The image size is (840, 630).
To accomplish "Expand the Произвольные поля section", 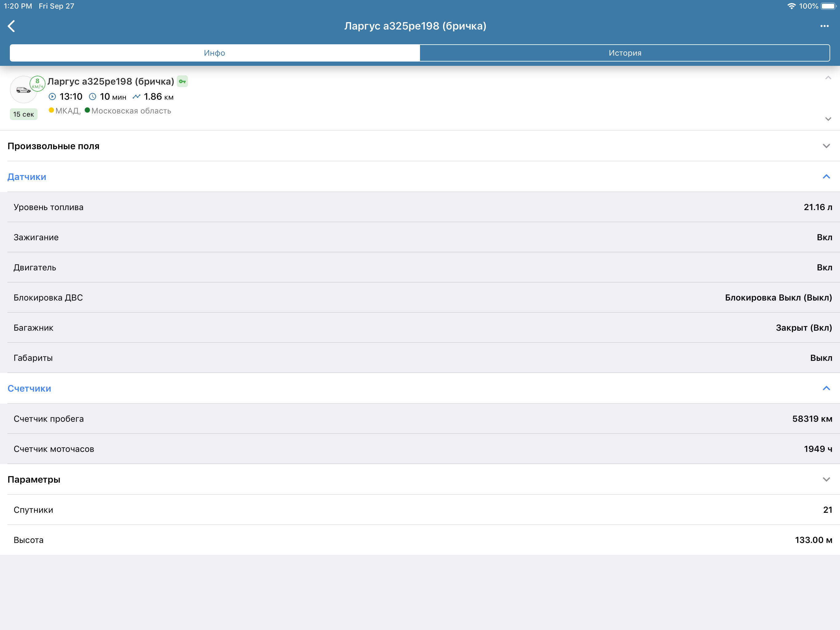I will 826,146.
